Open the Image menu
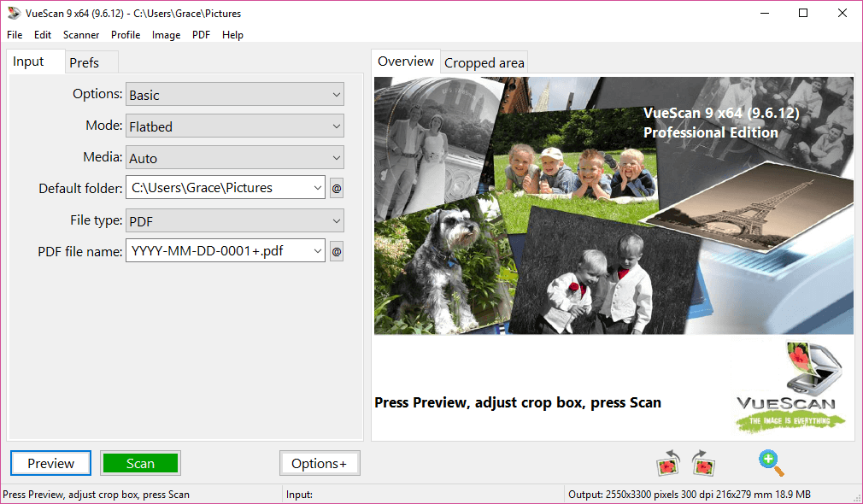This screenshot has width=863, height=504. [x=167, y=35]
